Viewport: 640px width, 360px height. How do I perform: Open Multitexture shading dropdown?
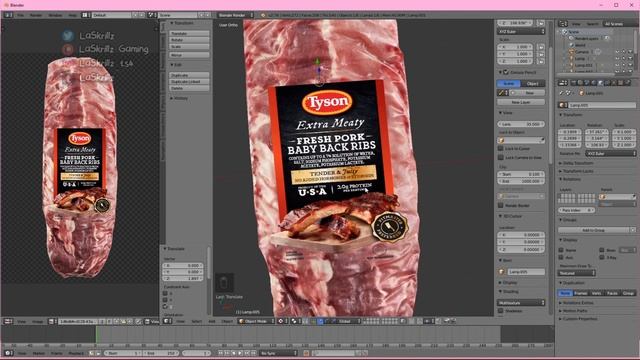(521, 303)
